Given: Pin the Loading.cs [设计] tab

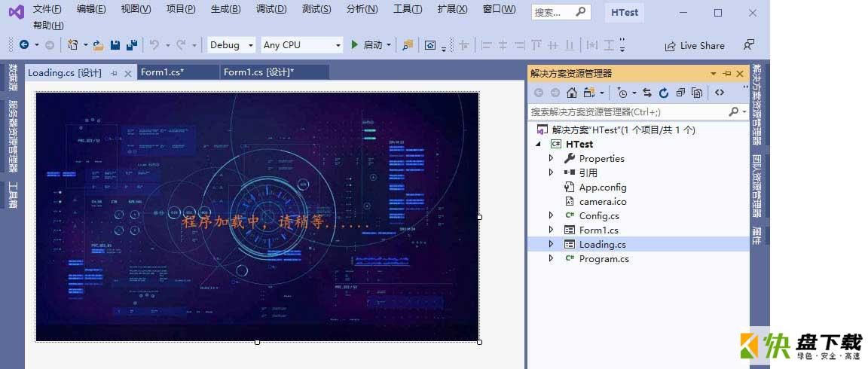Looking at the screenshot, I should (114, 73).
